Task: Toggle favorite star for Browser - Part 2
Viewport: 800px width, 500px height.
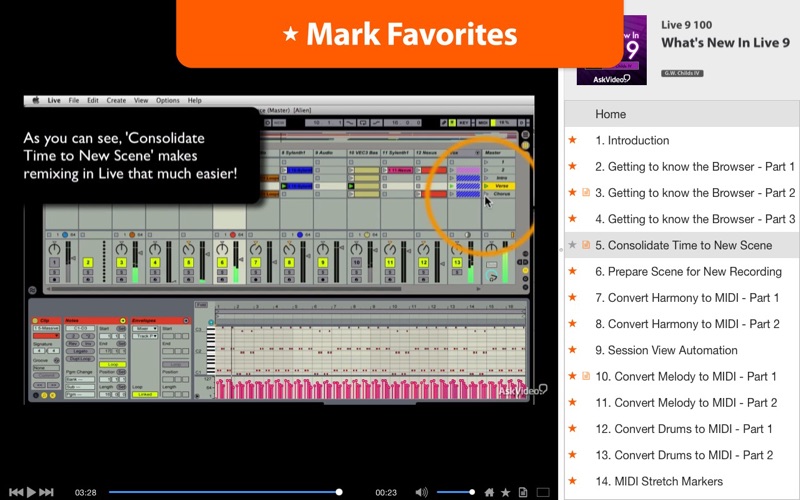Action: point(573,192)
